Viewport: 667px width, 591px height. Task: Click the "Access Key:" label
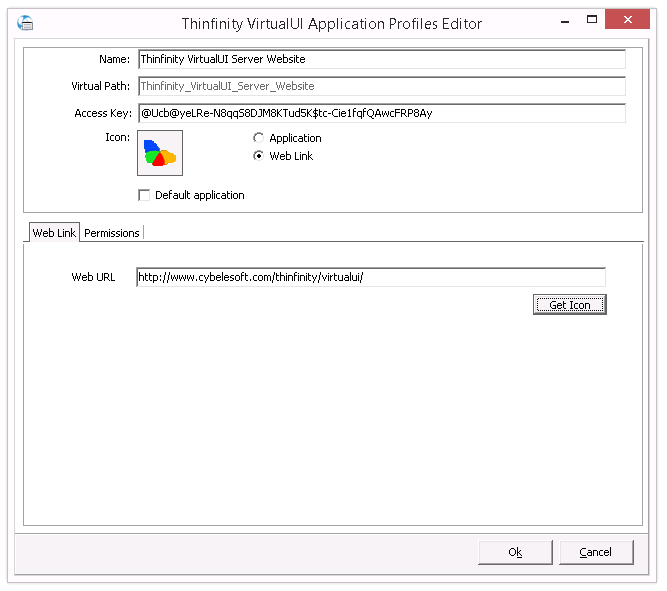coord(103,113)
